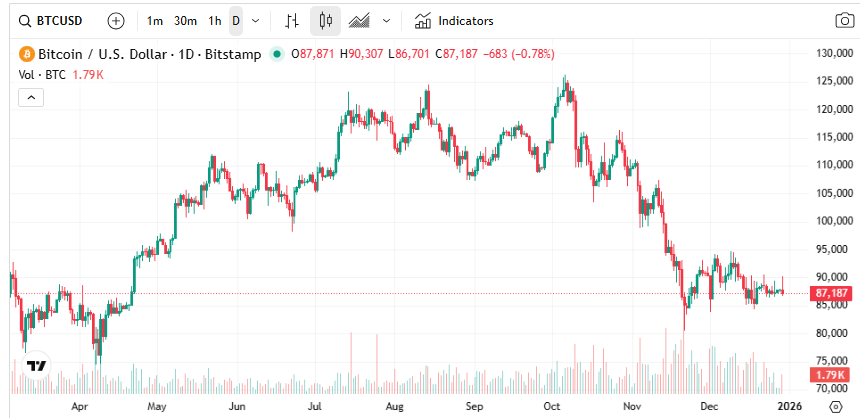Open the time interval dropdown arrow
Image resolution: width=860 pixels, height=418 pixels.
(256, 20)
